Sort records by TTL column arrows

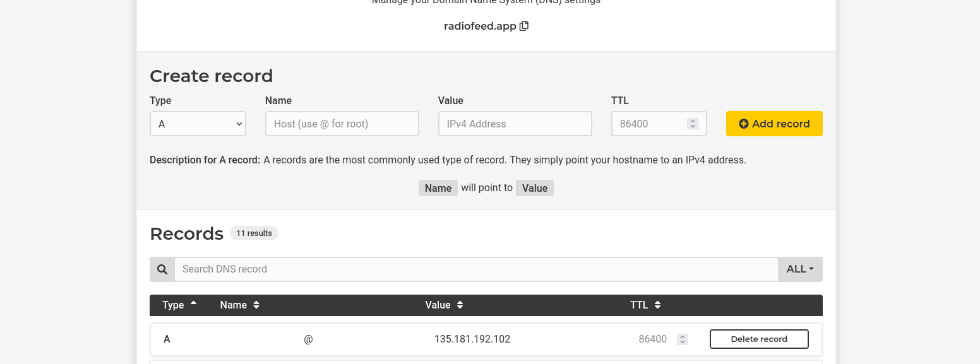coord(657,305)
